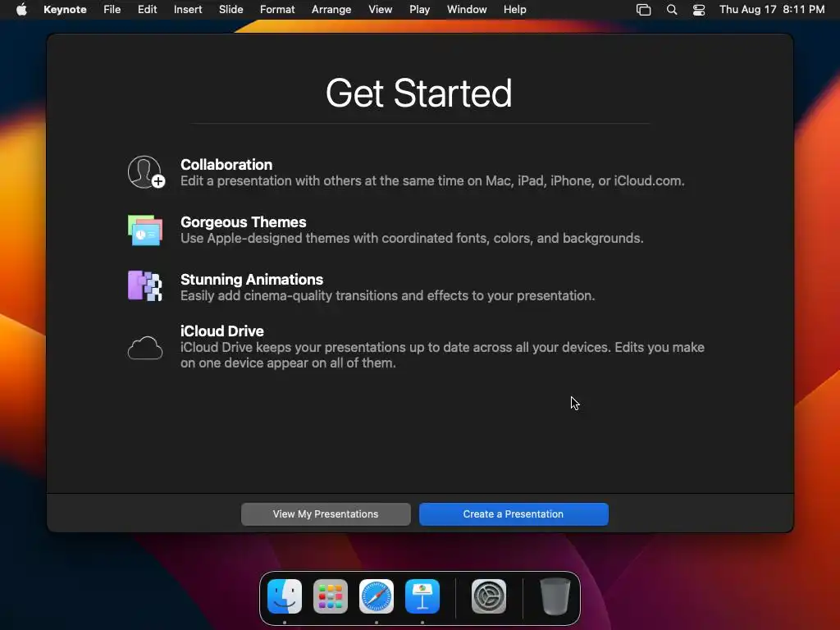Click the iCloud Drive title text

tap(221, 331)
